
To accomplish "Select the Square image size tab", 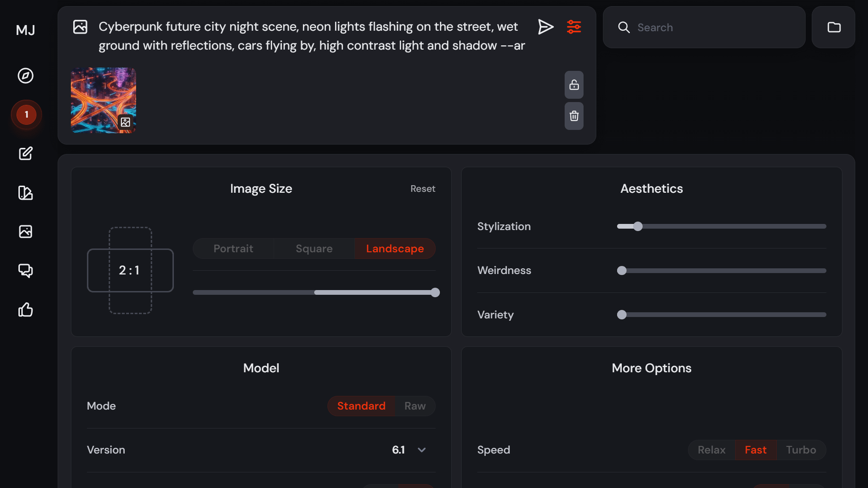I will 314,248.
